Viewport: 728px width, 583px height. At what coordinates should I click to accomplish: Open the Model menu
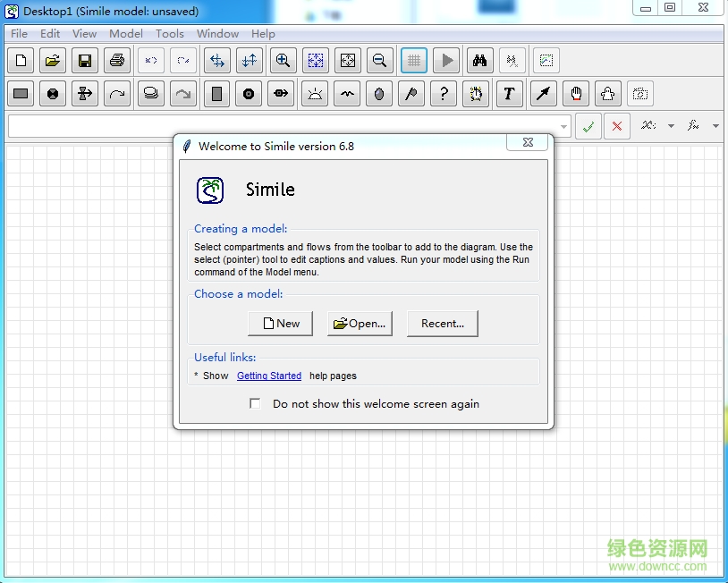[125, 34]
